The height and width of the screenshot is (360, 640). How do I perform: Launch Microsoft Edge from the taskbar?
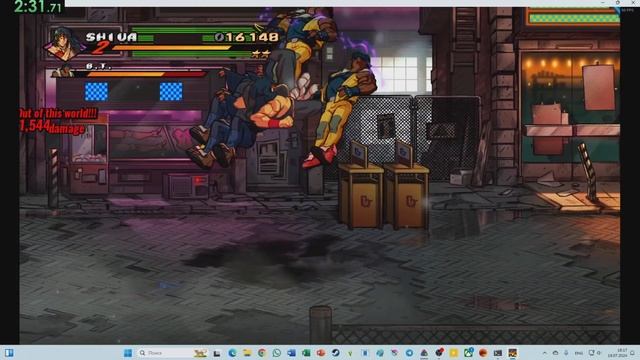[x=232, y=353]
